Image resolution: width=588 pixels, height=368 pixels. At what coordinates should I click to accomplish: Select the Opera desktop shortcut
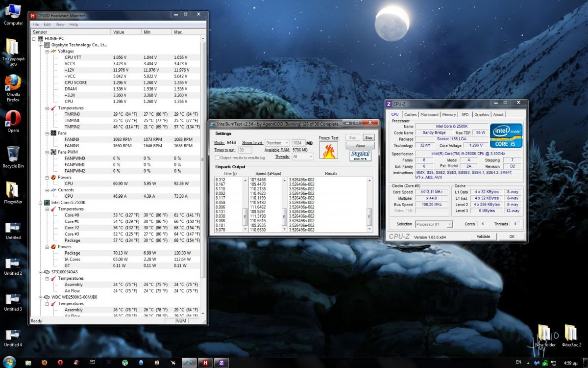[13, 121]
